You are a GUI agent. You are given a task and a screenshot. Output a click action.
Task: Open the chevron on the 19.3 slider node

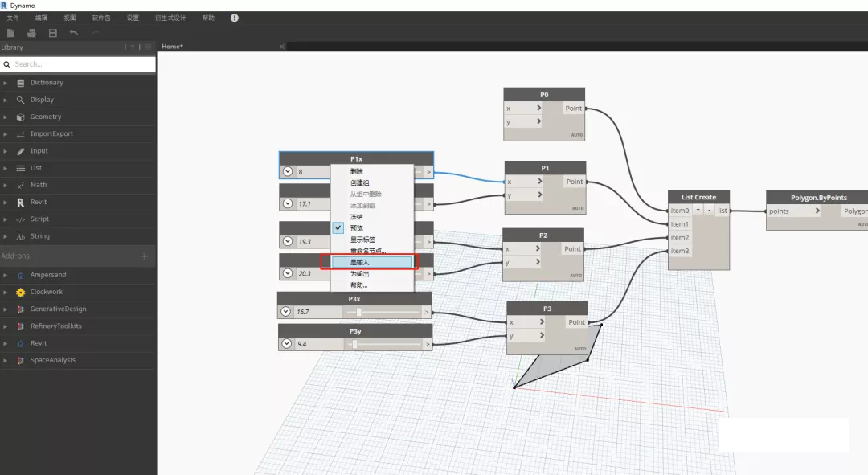[287, 241]
